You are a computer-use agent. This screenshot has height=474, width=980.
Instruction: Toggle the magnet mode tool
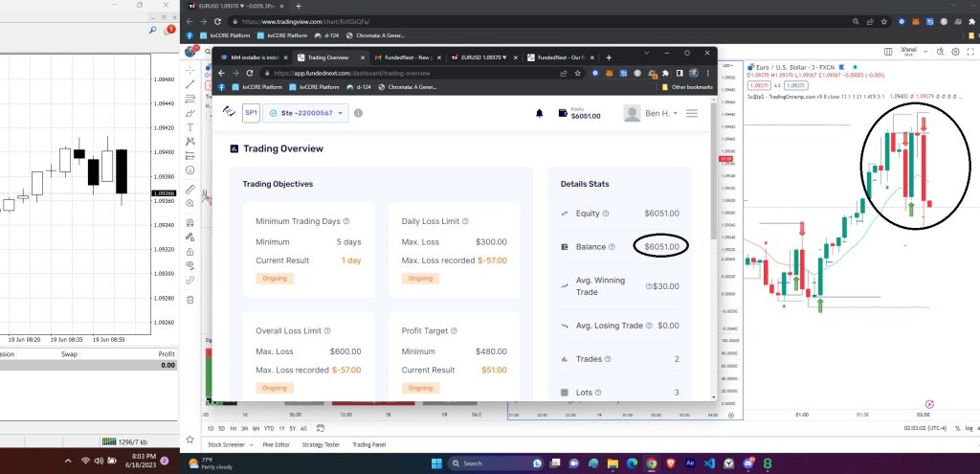click(x=190, y=222)
